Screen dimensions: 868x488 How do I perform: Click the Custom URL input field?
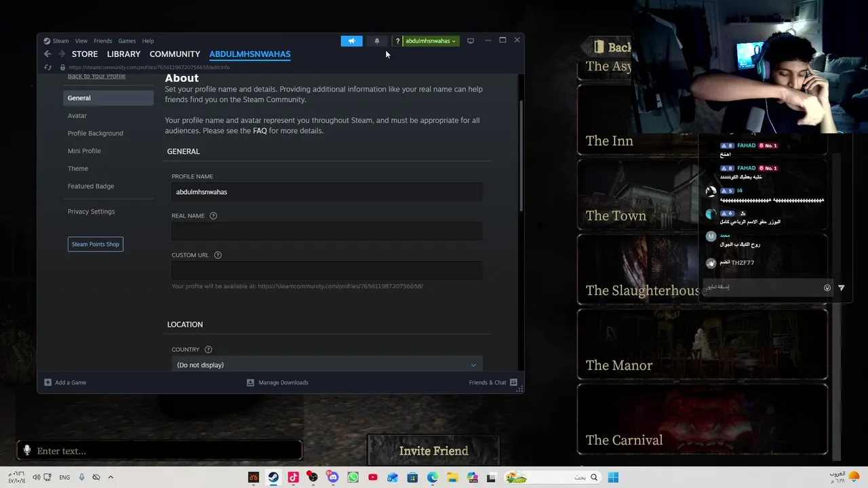pyautogui.click(x=327, y=270)
